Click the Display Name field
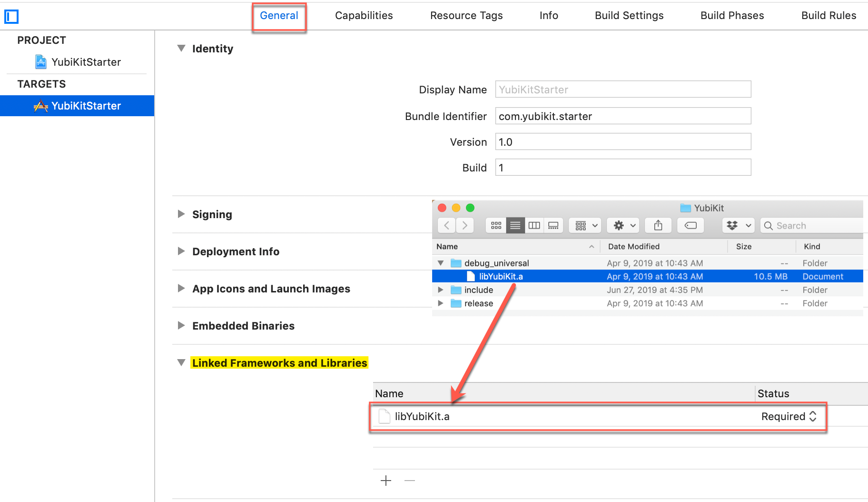Screen dimensions: 868x502 click(x=623, y=89)
